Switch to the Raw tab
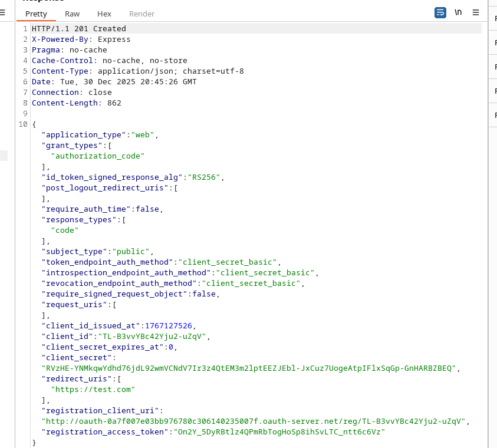Image resolution: width=497 pixels, height=448 pixels. [72, 14]
